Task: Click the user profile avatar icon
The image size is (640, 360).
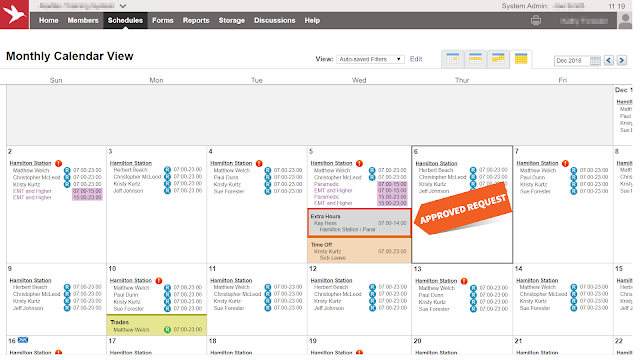Action: click(x=625, y=21)
